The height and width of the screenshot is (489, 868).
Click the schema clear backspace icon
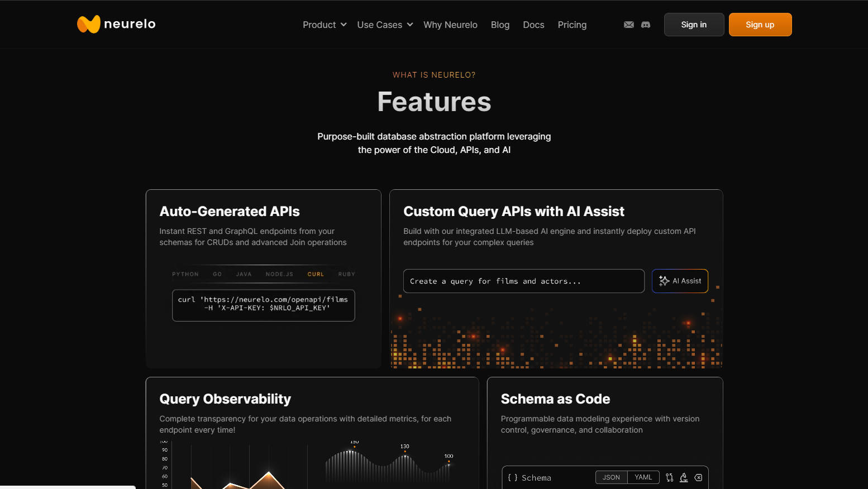point(698,477)
